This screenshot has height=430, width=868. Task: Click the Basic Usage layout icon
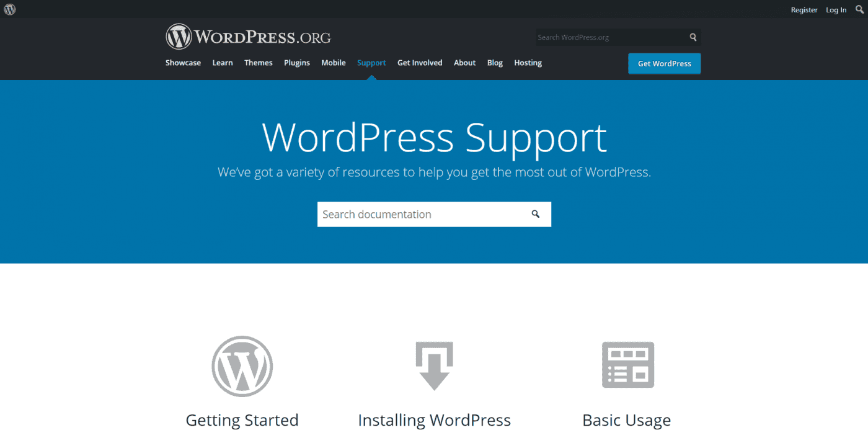627,365
